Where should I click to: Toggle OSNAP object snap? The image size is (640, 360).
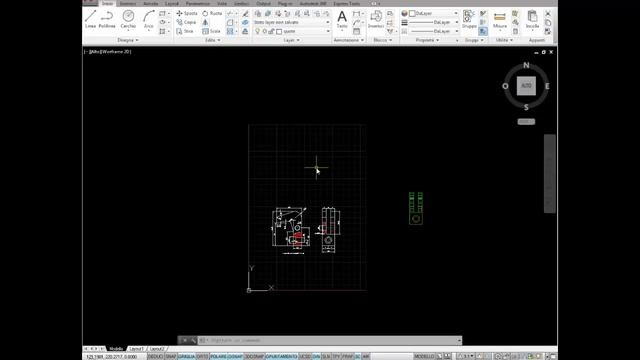pos(235,356)
